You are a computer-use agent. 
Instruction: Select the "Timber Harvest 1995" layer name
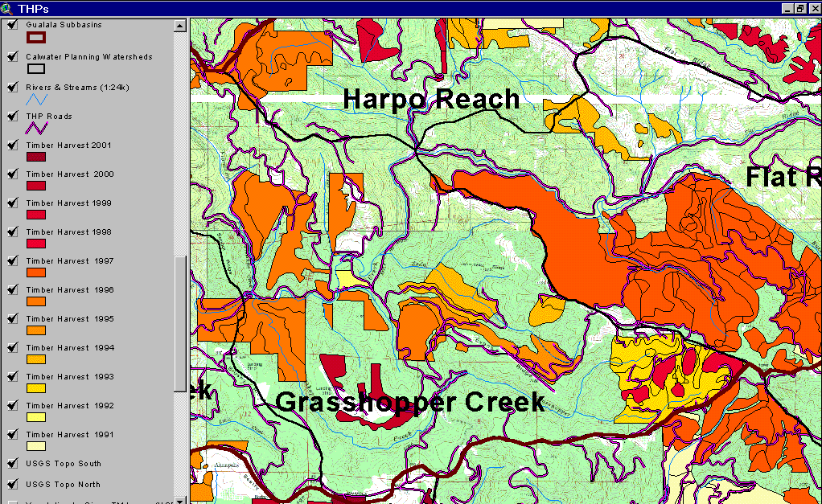70,318
